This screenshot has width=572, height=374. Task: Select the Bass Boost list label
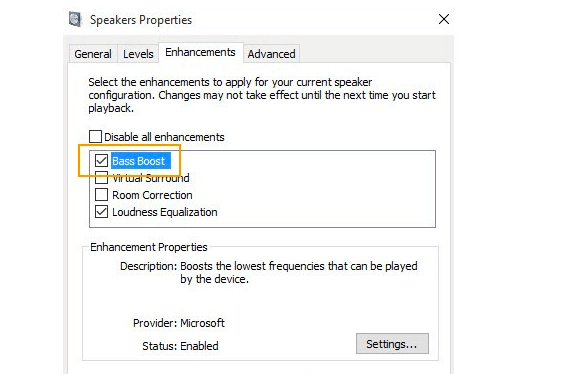[140, 161]
